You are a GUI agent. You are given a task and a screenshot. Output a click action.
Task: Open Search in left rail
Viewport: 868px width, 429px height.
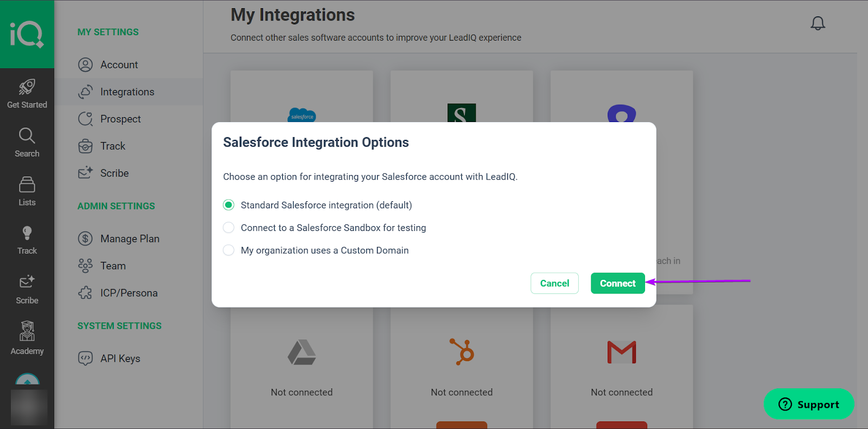click(27, 143)
